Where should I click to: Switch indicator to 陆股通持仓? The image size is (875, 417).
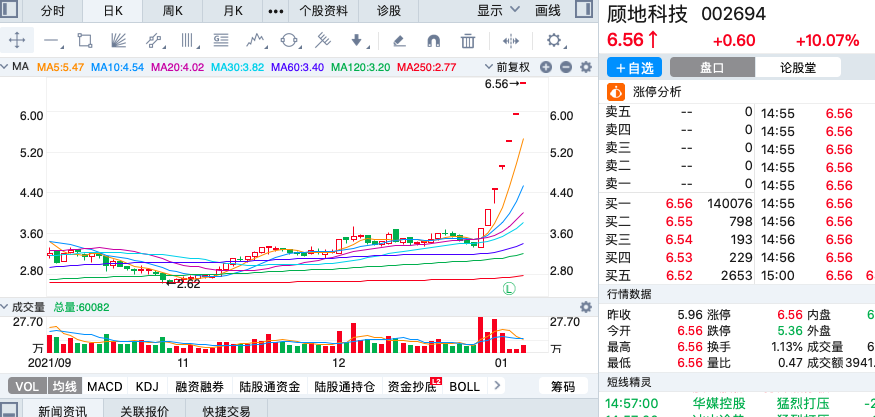click(x=344, y=386)
